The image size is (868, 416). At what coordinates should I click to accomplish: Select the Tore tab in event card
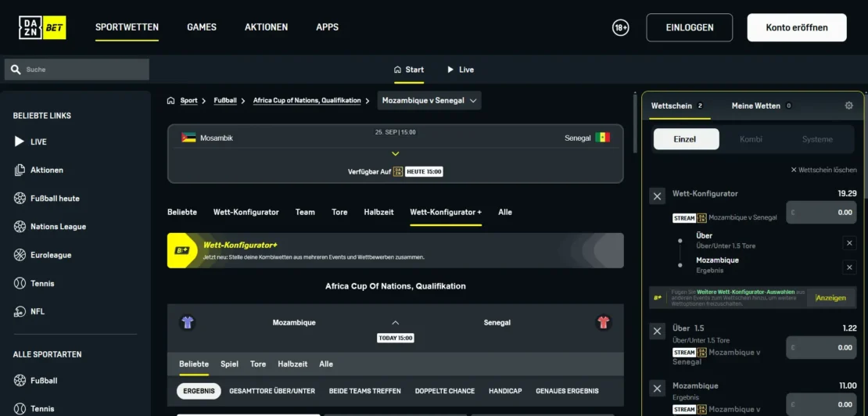pos(258,364)
